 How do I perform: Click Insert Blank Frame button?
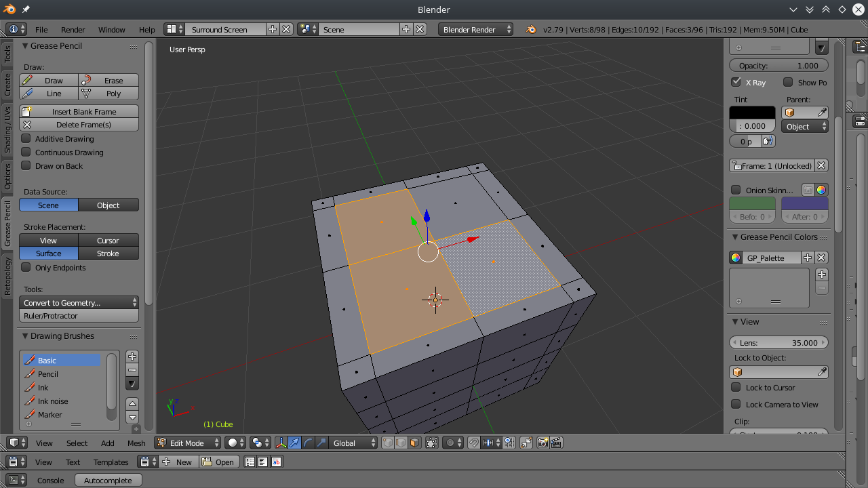click(79, 112)
